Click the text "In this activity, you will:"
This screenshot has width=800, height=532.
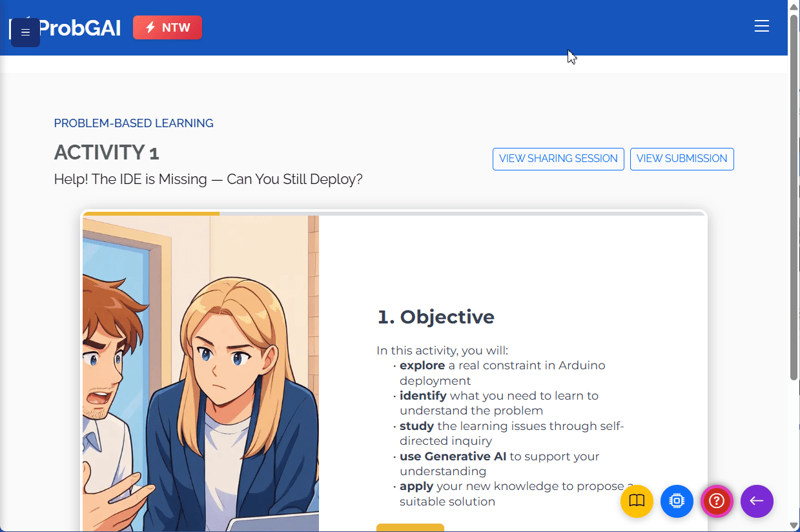pos(442,351)
